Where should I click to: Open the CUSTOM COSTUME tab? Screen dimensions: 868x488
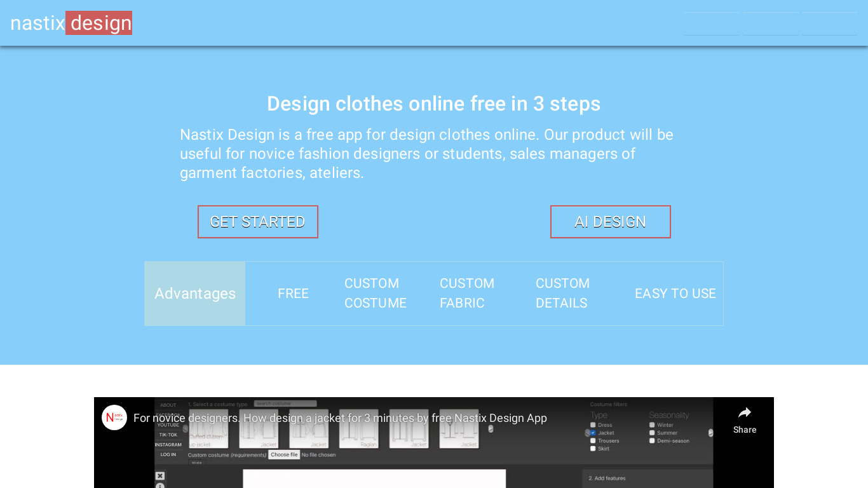(376, 294)
